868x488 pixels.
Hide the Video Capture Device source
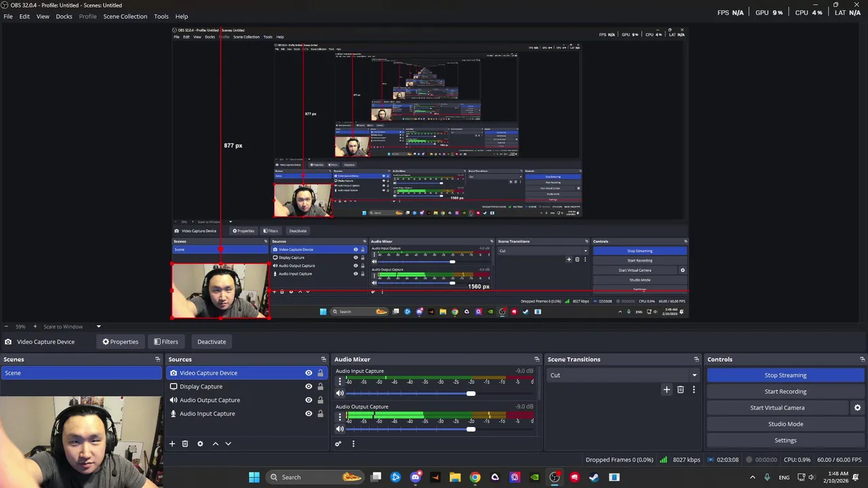click(309, 373)
